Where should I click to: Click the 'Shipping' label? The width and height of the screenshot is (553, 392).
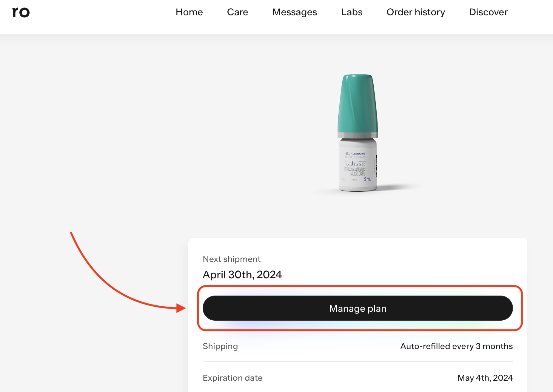tap(220, 346)
